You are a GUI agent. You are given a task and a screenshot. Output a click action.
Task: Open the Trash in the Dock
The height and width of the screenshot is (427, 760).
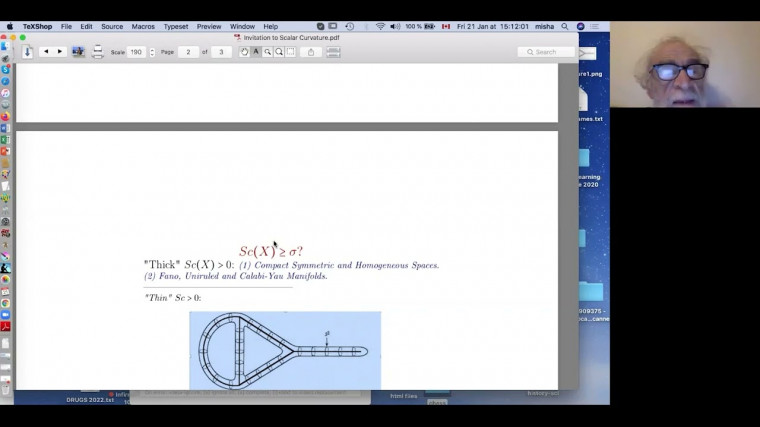click(5, 389)
